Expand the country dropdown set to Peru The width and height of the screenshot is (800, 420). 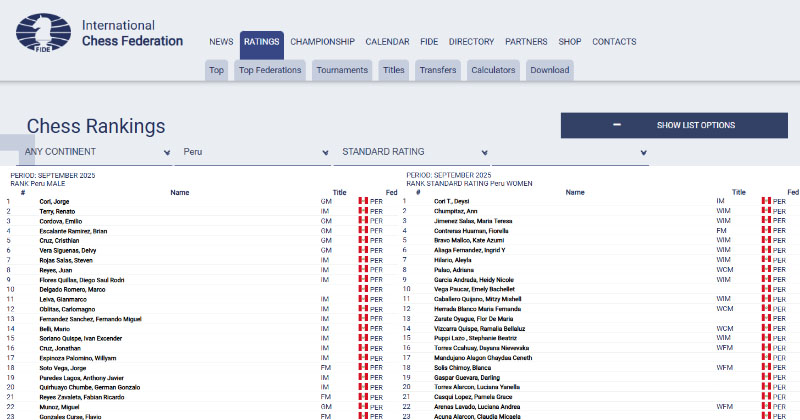(255, 152)
